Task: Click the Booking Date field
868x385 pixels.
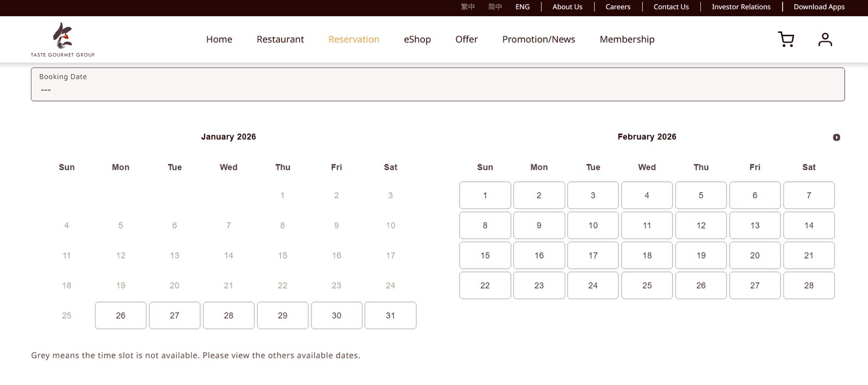Action: pyautogui.click(x=437, y=84)
